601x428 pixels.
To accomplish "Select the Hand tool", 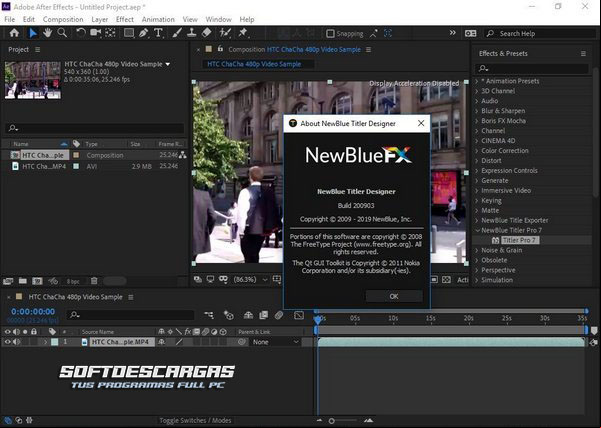I will click(x=48, y=33).
